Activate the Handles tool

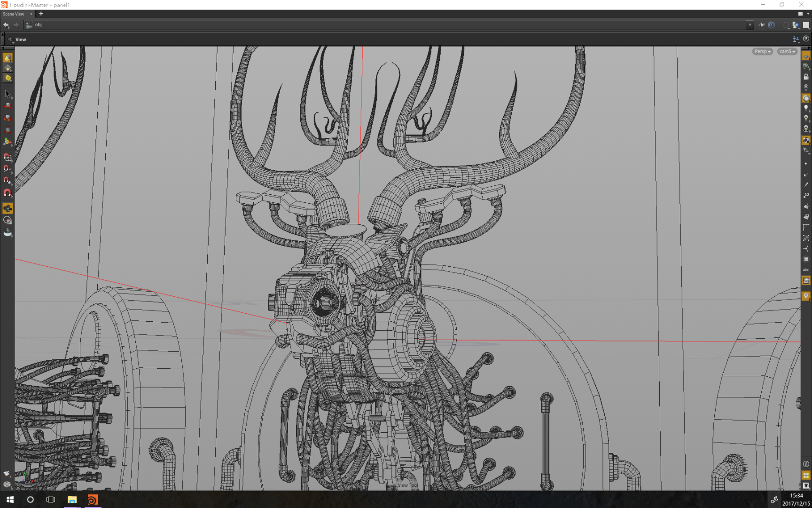[8, 141]
